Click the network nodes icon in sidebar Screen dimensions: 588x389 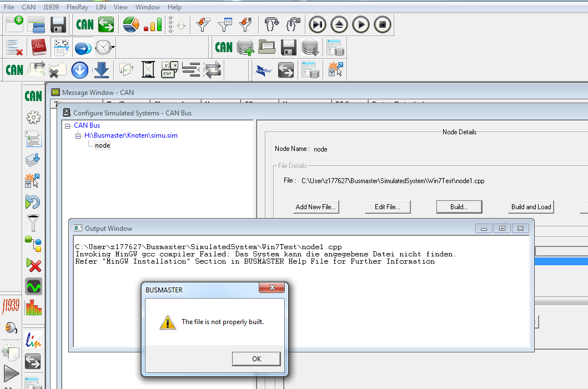(x=33, y=244)
